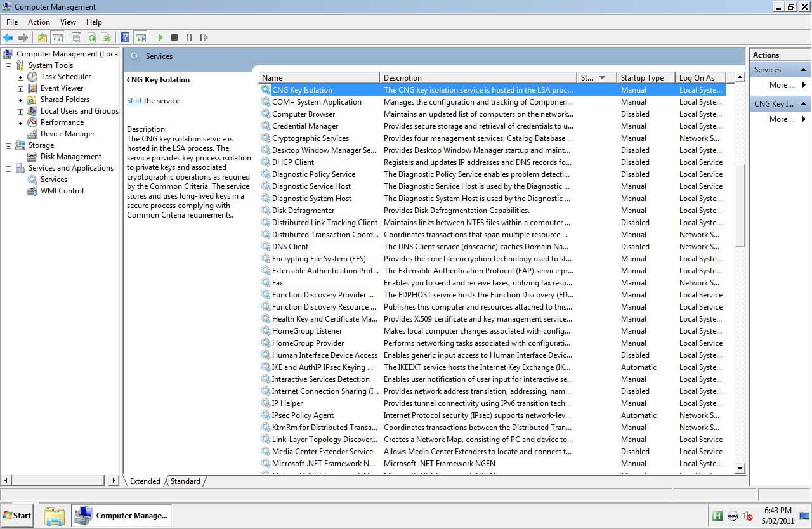Expand the Shared Folders tree node
The height and width of the screenshot is (529, 812).
tap(20, 100)
